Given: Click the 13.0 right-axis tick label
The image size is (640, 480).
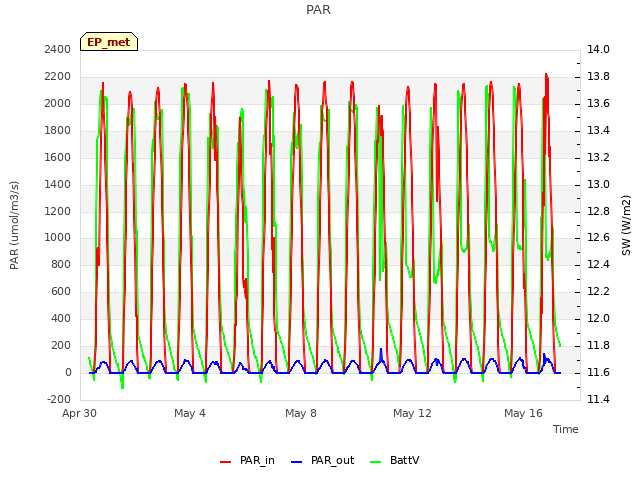Looking at the screenshot, I should (x=598, y=184).
